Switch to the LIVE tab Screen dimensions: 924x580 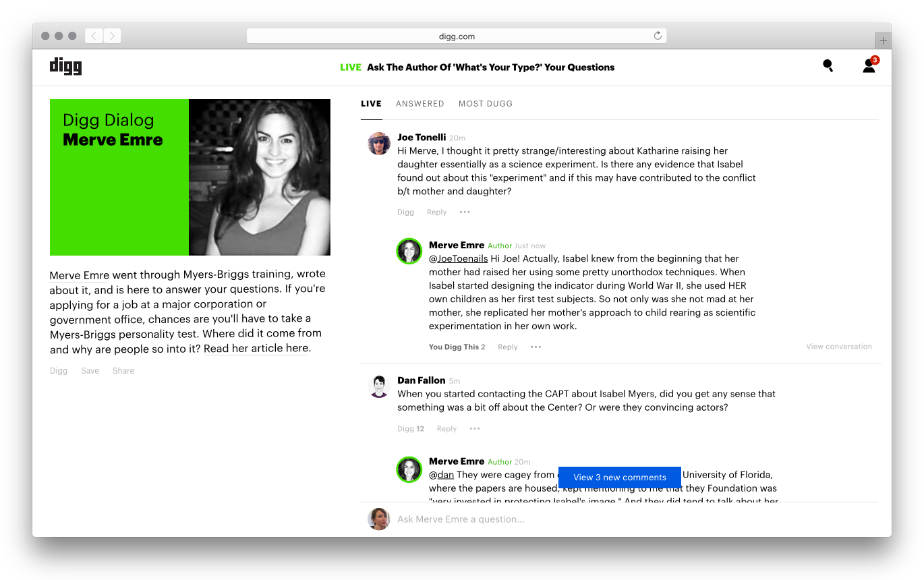point(371,104)
